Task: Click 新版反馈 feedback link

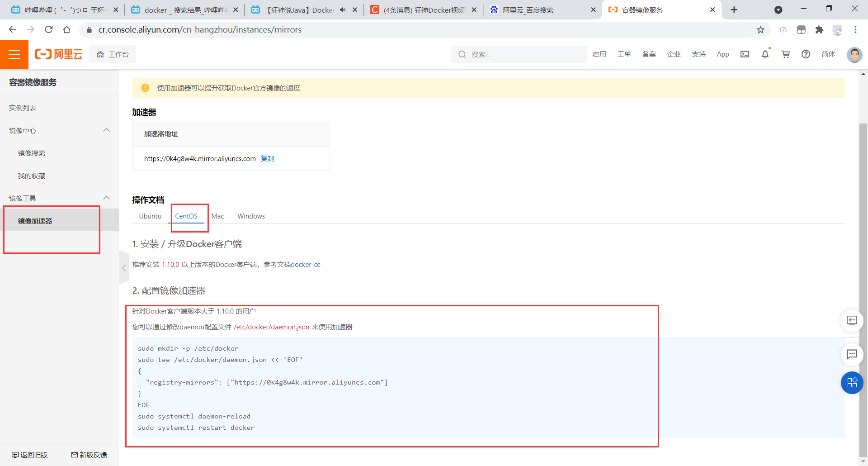Action: [x=89, y=455]
